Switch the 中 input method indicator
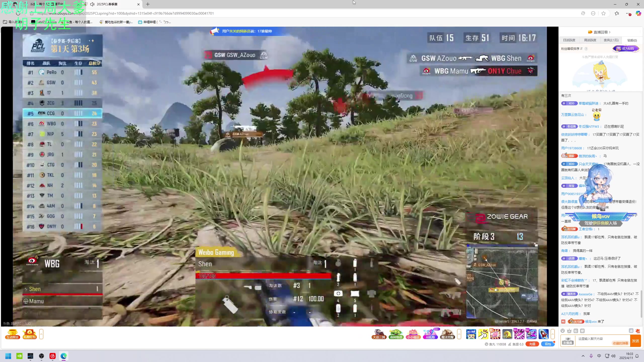The image size is (644, 362). tap(599, 356)
